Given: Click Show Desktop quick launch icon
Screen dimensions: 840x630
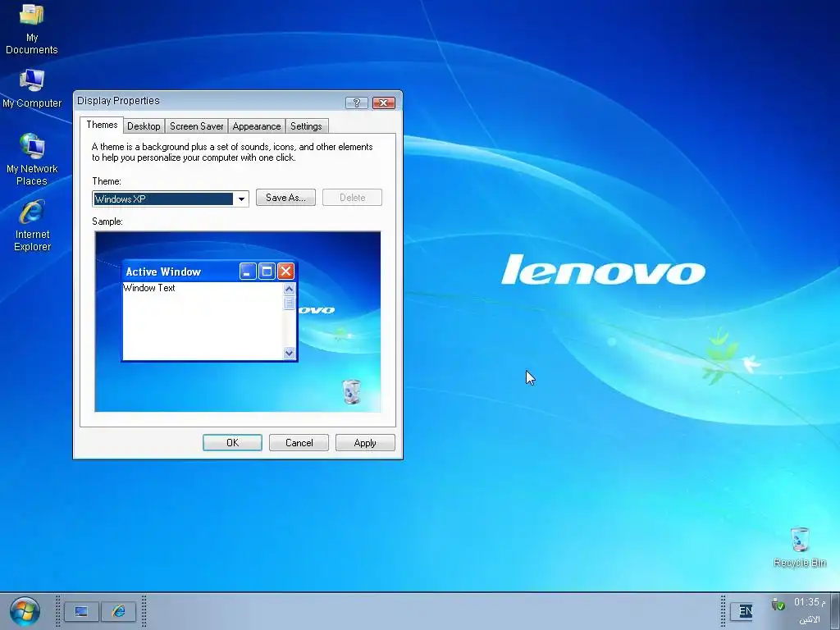Looking at the screenshot, I should click(x=81, y=611).
